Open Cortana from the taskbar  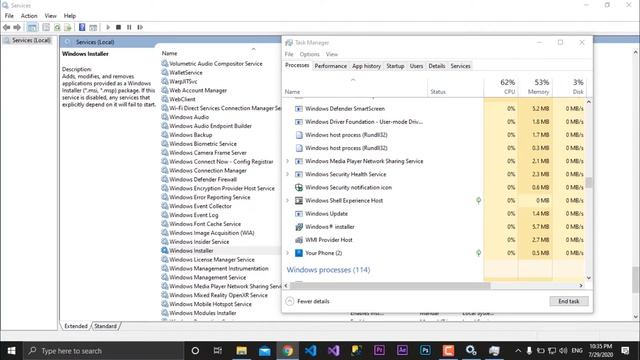tap(195, 351)
